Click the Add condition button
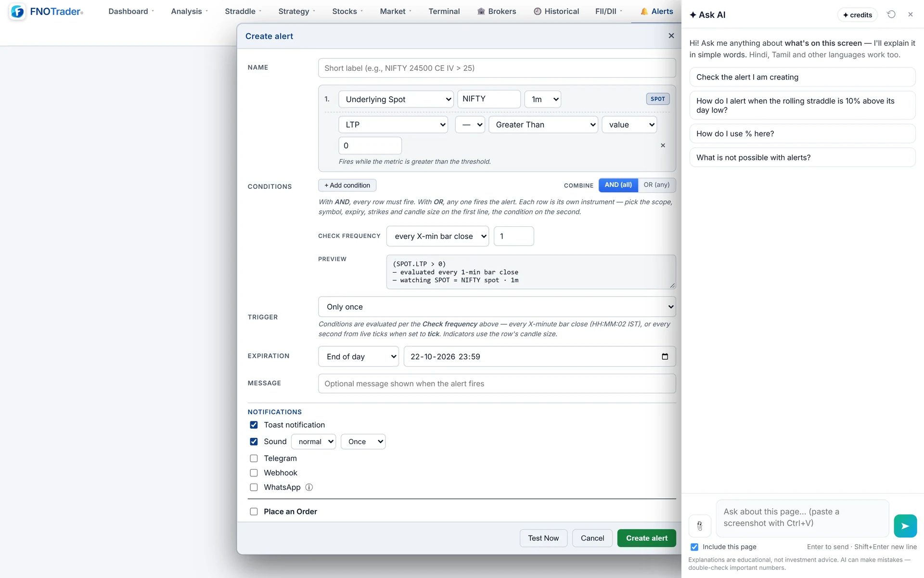 click(x=347, y=185)
